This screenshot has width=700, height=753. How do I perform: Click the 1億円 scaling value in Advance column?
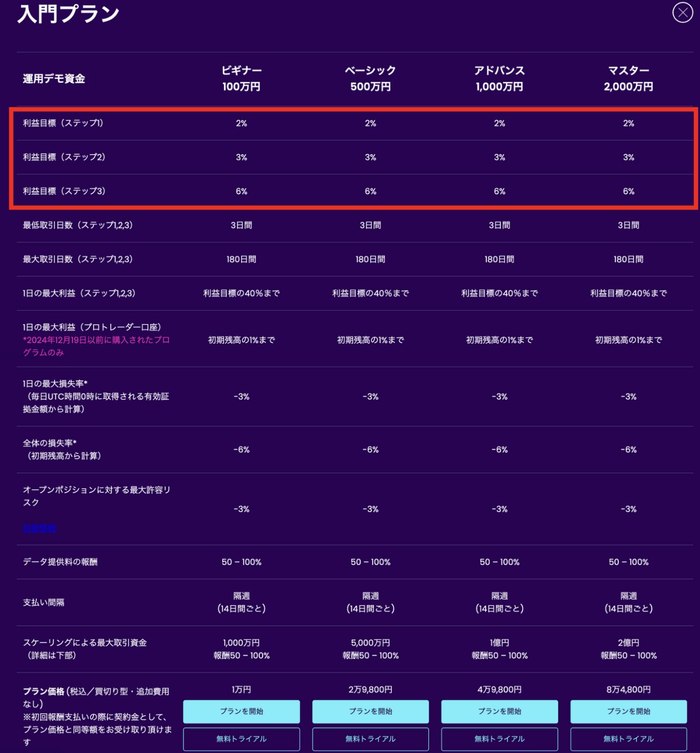(499, 643)
